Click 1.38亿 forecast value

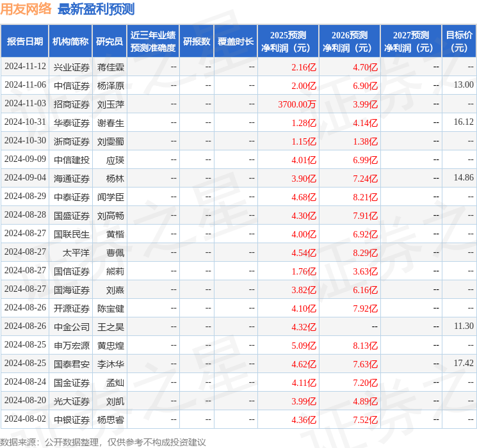(x=366, y=141)
